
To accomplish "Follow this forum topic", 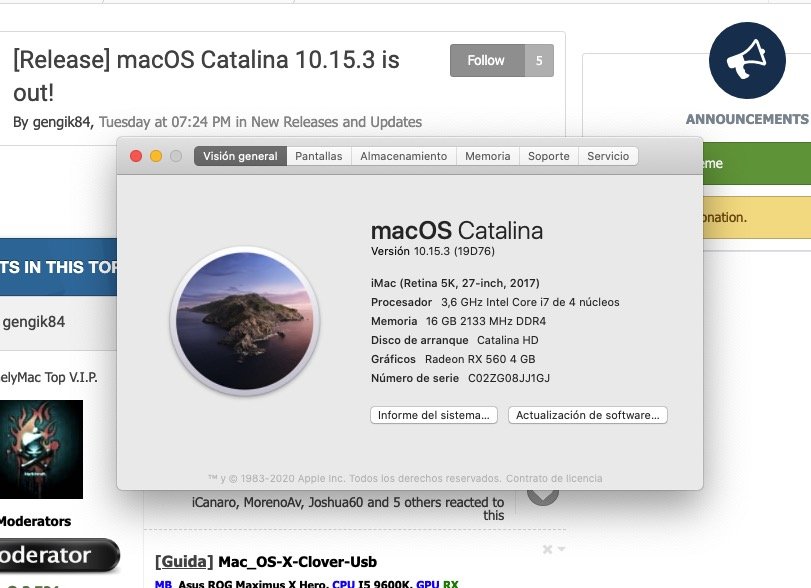I will pos(487,61).
